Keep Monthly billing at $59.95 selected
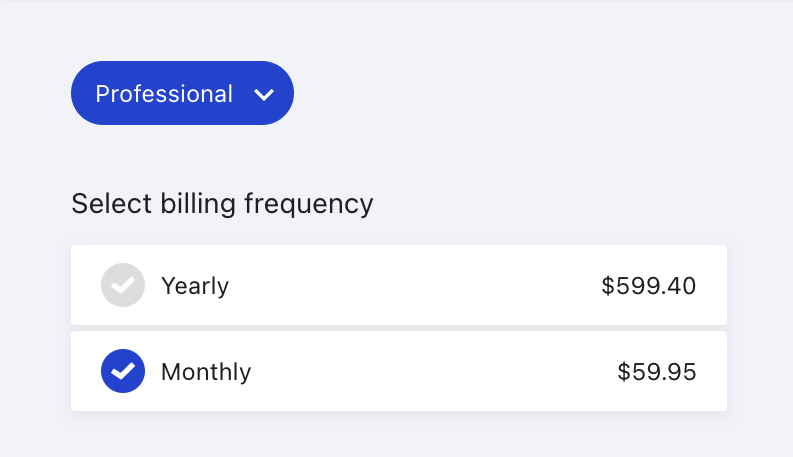The width and height of the screenshot is (793, 457). tap(398, 371)
